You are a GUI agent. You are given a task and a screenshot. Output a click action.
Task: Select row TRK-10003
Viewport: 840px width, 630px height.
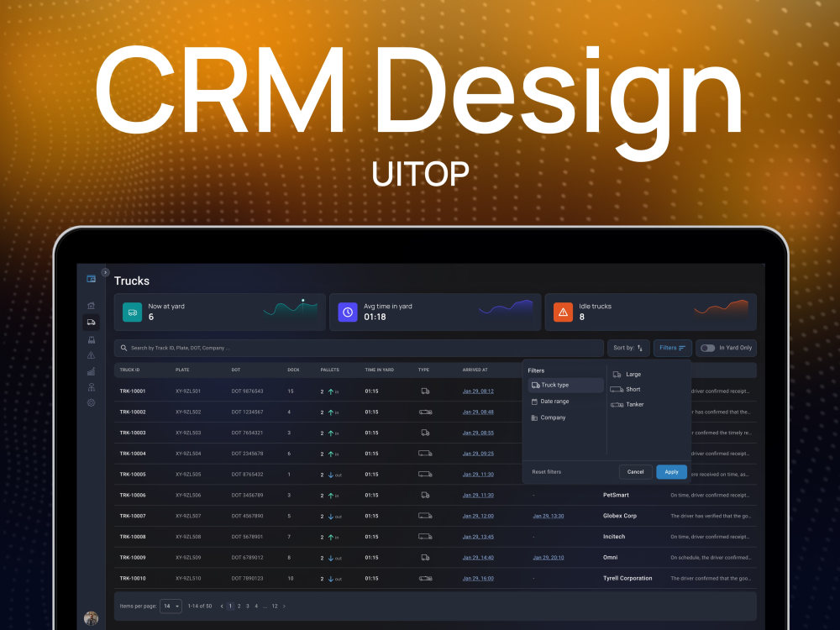click(435, 433)
